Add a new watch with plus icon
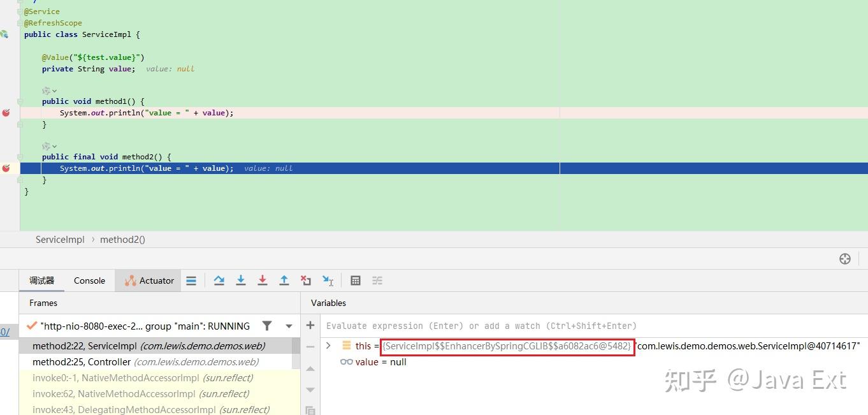868x415 pixels. (x=310, y=326)
